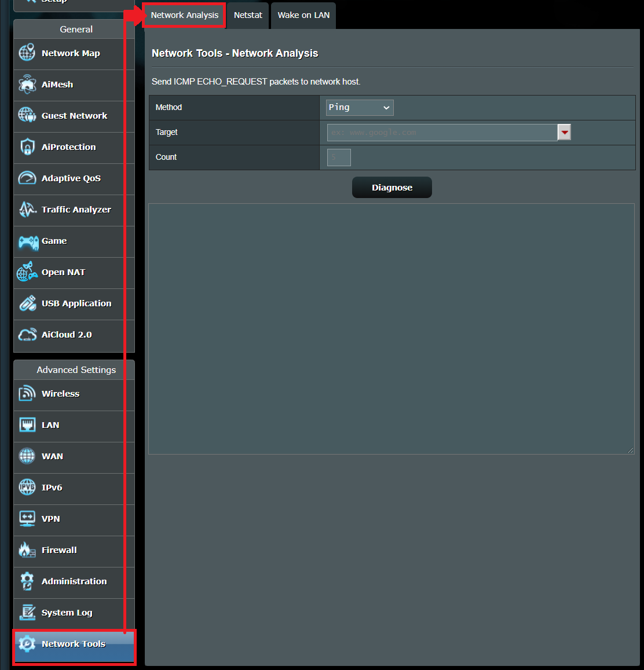The image size is (644, 670).
Task: Start the ping with Diagnose button
Action: pyautogui.click(x=392, y=188)
